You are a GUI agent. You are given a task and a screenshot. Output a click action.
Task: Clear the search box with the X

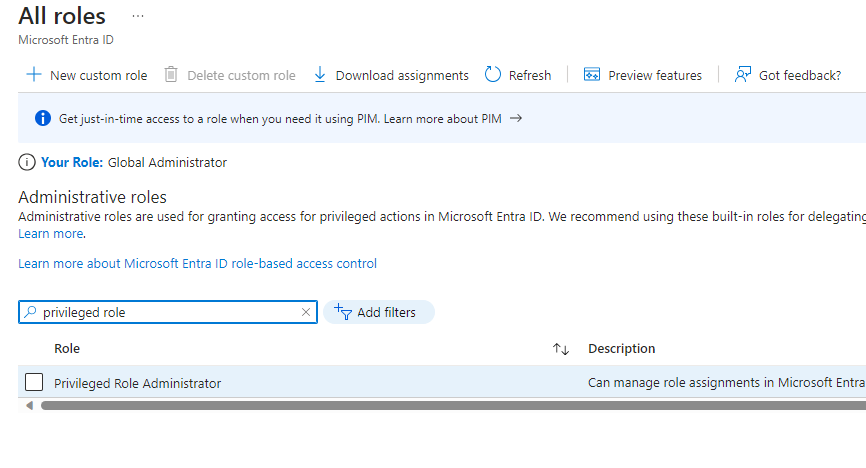(x=305, y=312)
